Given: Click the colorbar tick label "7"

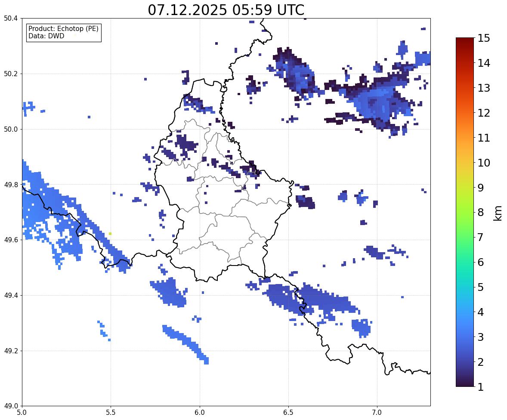Looking at the screenshot, I should 481,237.
